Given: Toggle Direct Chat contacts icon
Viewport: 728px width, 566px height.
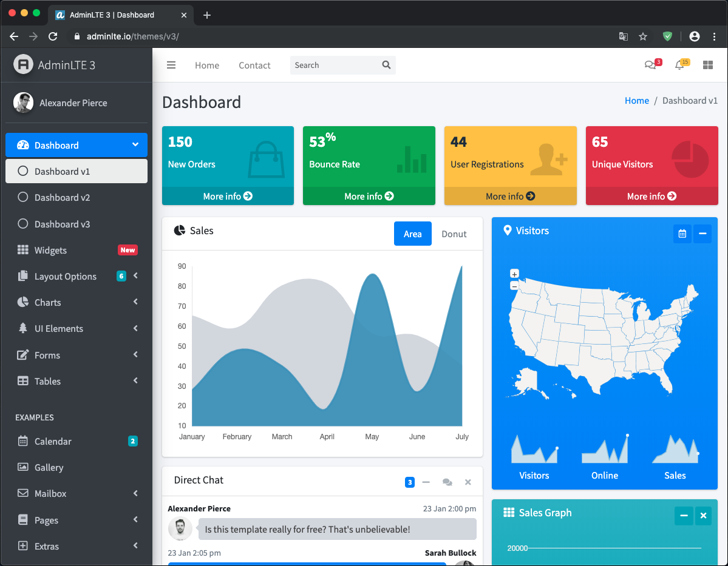Looking at the screenshot, I should pos(447,482).
